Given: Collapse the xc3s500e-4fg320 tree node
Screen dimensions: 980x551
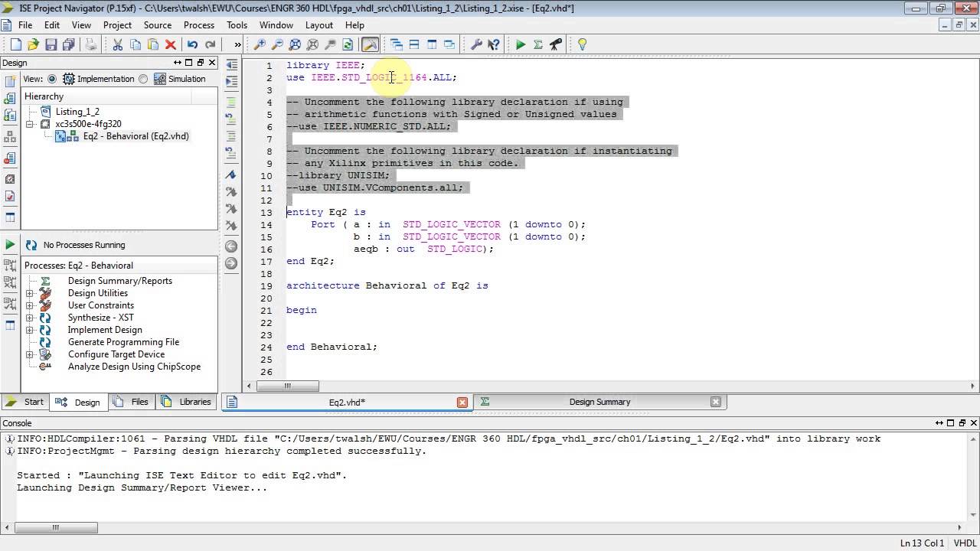Looking at the screenshot, I should click(30, 124).
